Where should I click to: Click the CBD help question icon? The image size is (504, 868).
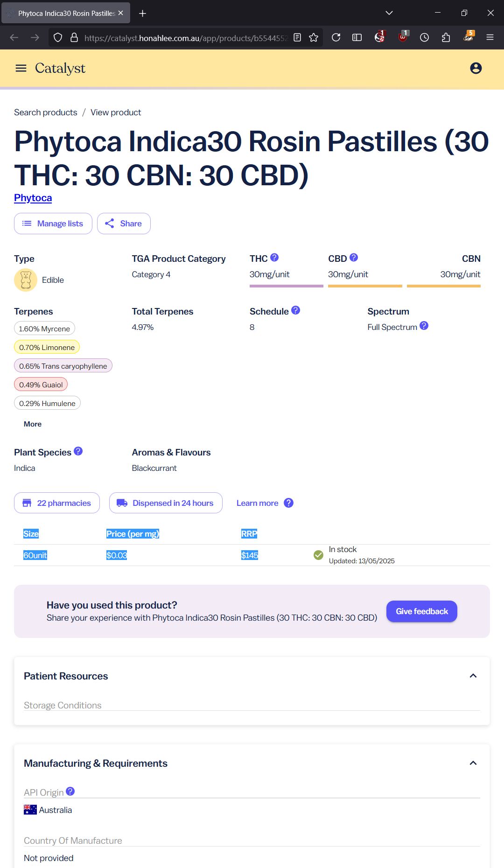point(354,258)
